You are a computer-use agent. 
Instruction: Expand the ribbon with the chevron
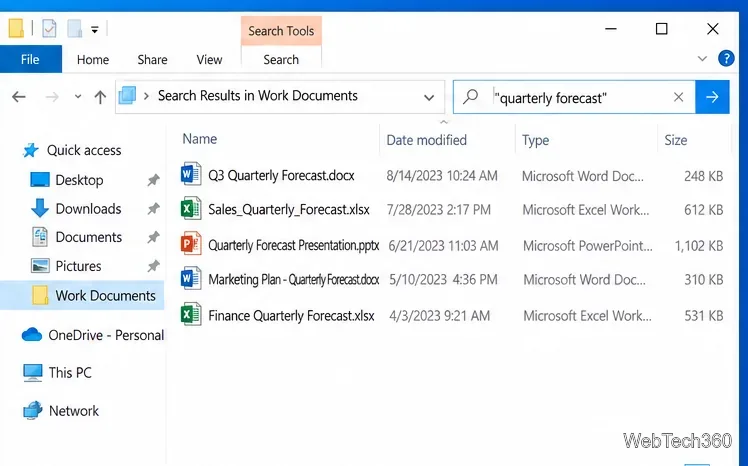click(x=702, y=59)
